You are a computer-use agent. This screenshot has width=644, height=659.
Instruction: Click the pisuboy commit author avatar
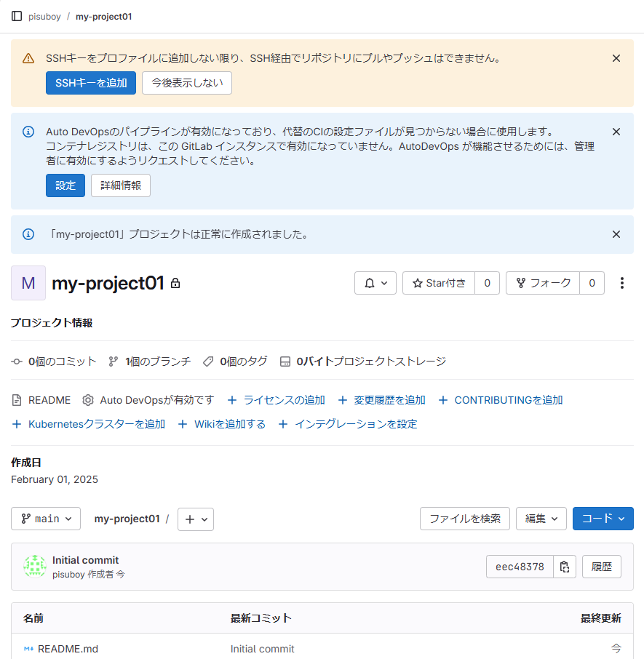point(34,566)
